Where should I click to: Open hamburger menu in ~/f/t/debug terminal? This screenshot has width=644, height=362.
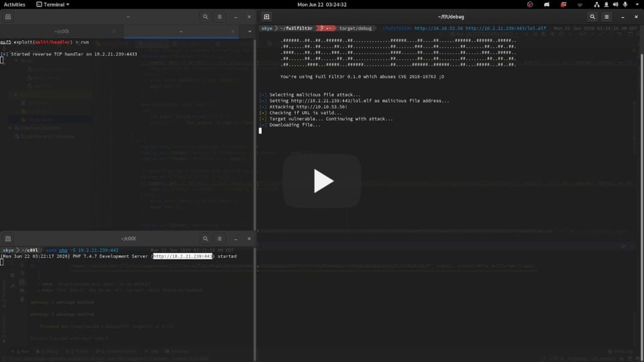[606, 17]
